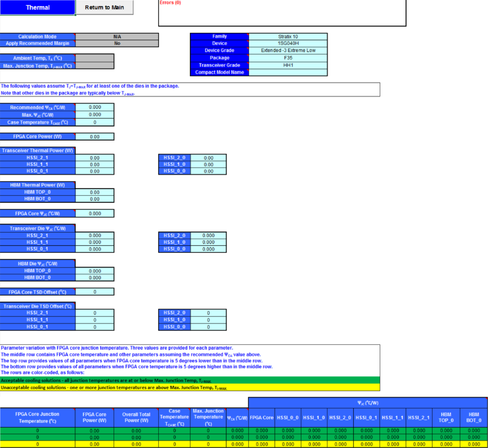Select the yellow unacceptable cooling solutions legend
The width and height of the screenshot is (488, 448).
[190, 387]
